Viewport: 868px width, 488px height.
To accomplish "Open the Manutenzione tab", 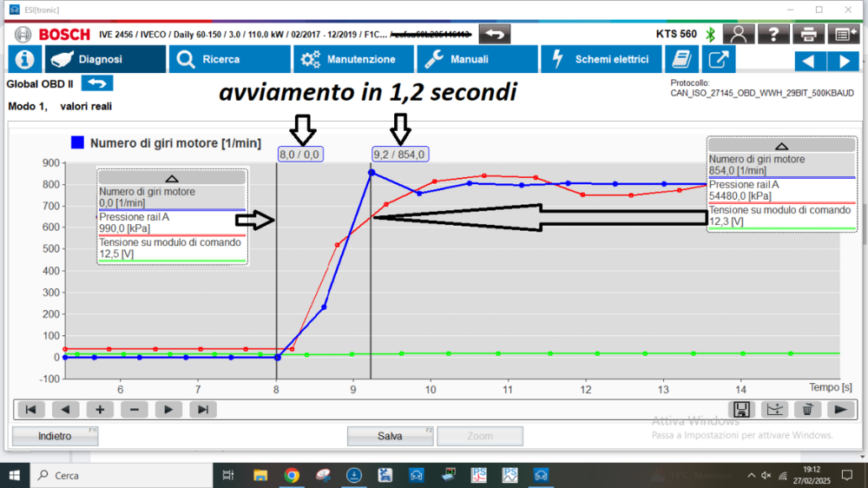I will [354, 59].
